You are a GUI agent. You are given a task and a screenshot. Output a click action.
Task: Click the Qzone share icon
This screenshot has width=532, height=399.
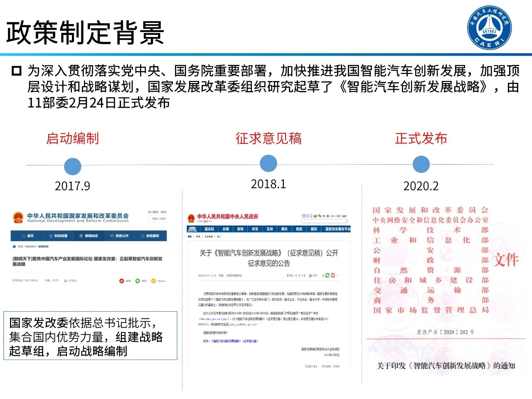pyautogui.click(x=153, y=281)
